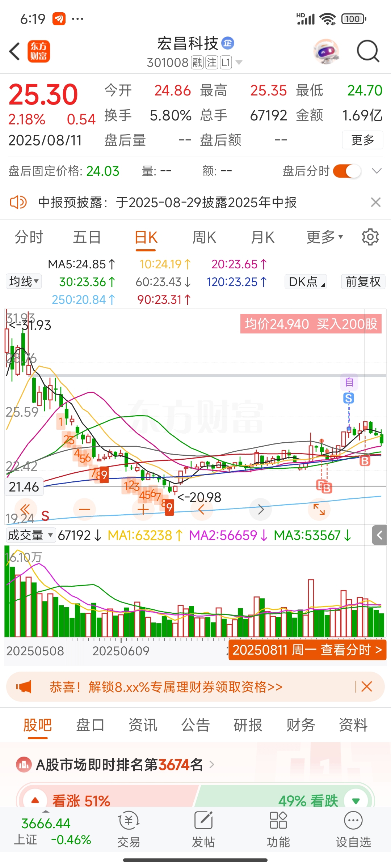This screenshot has height=868, width=391.
Task: Open the 股吧 tab
Action: pos(38,725)
